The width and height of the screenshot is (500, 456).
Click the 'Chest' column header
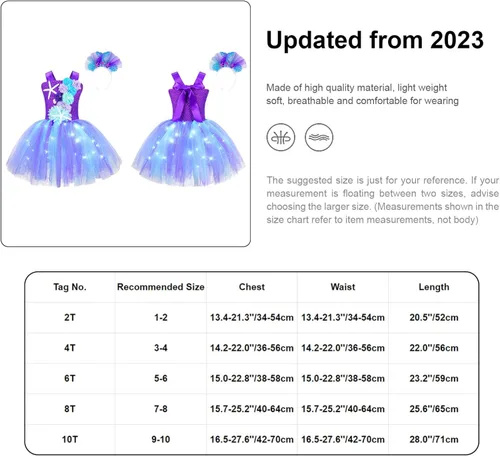pyautogui.click(x=252, y=287)
